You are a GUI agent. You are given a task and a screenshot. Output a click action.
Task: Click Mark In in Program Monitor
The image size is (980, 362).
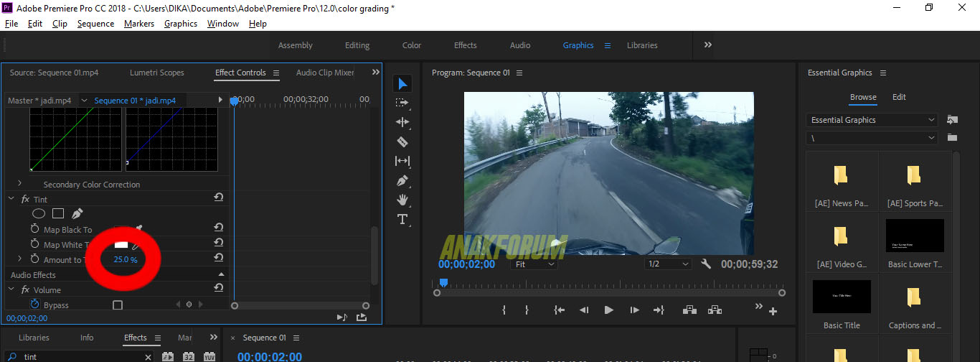coord(504,310)
